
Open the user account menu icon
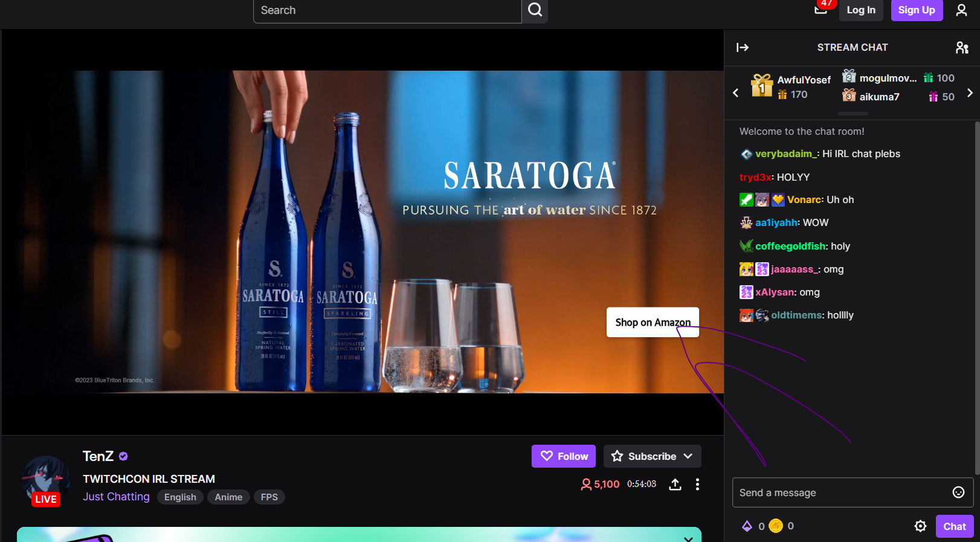tap(961, 10)
